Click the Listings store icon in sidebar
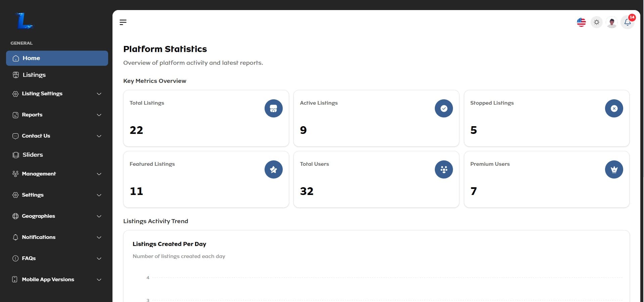The height and width of the screenshot is (302, 644). point(15,75)
